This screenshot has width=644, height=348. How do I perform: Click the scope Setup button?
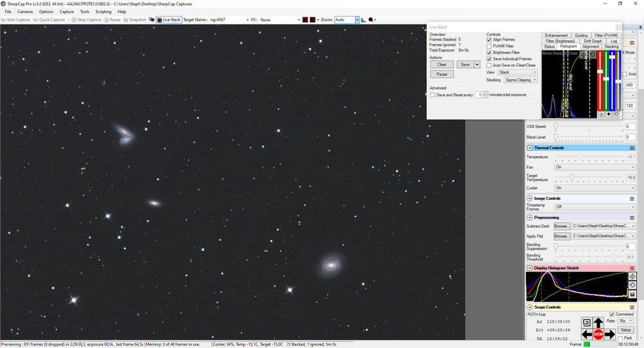click(x=625, y=330)
